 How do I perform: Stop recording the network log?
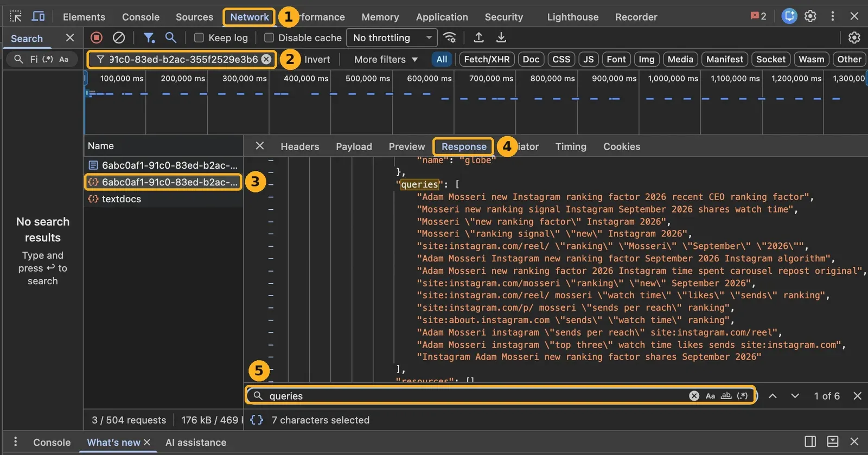(97, 37)
